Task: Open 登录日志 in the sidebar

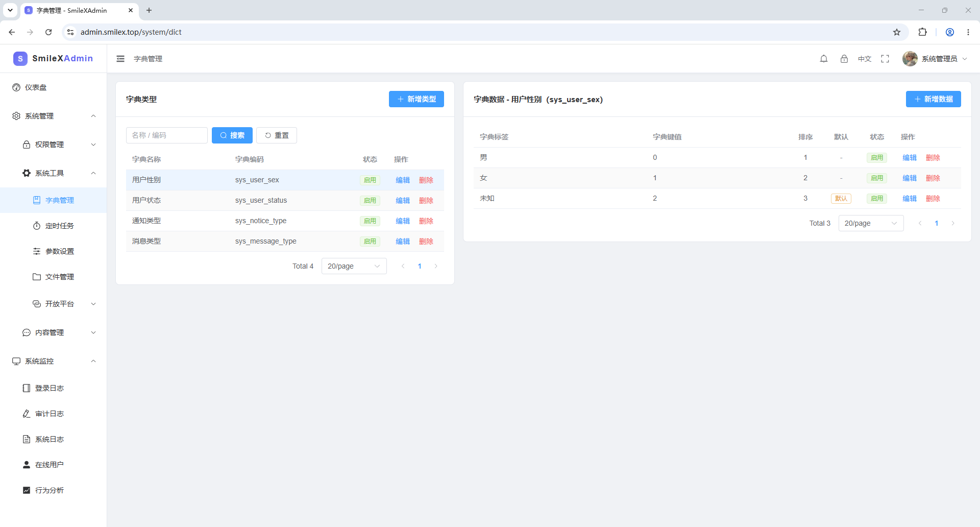Action: click(x=53, y=388)
